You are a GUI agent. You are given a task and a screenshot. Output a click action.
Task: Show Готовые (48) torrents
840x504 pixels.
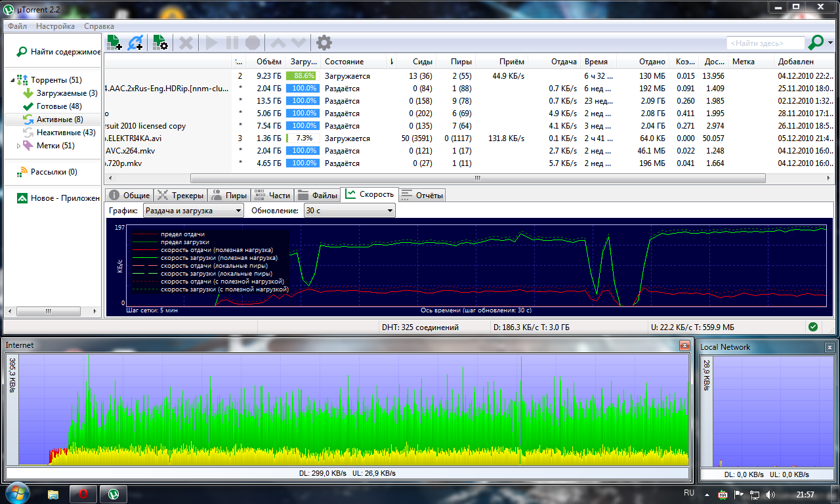pos(59,106)
